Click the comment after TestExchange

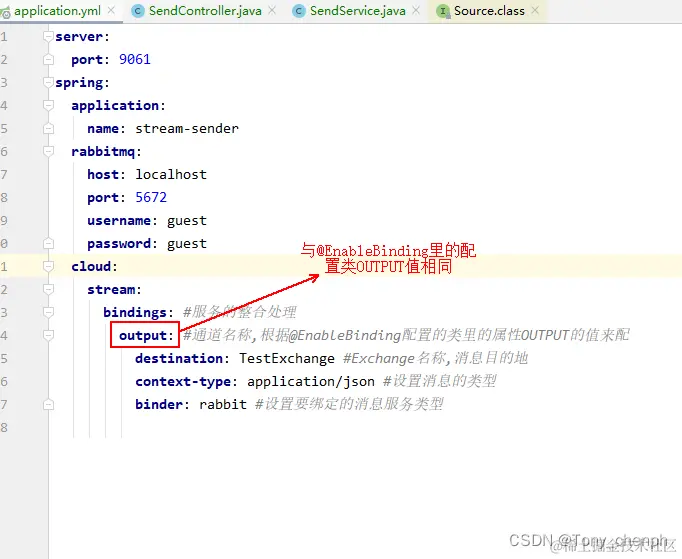(x=435, y=358)
